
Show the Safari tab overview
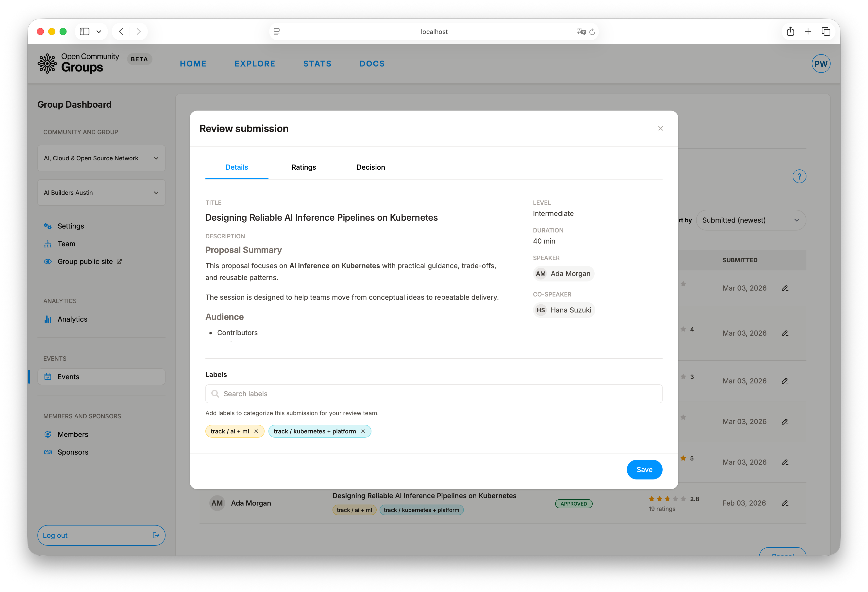[x=826, y=31]
